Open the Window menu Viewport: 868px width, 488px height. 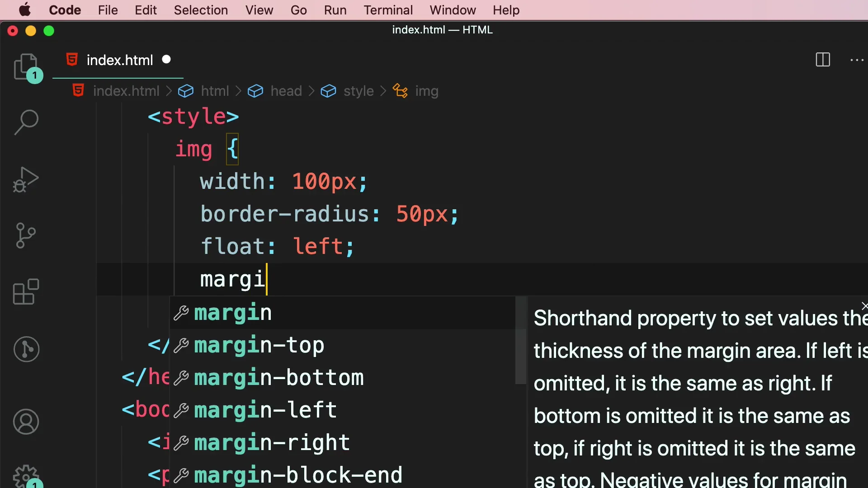point(453,10)
